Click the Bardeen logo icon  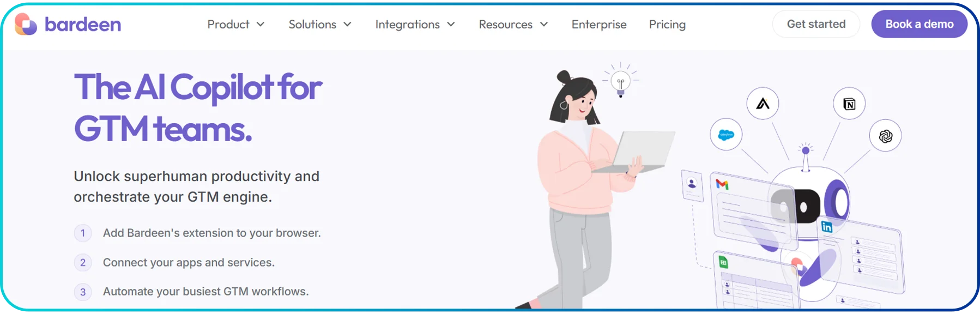26,24
